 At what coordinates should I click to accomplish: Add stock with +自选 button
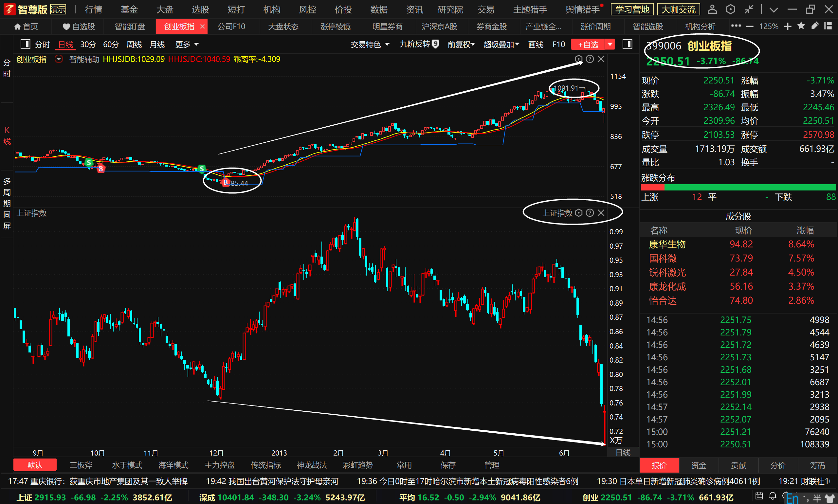pyautogui.click(x=588, y=45)
